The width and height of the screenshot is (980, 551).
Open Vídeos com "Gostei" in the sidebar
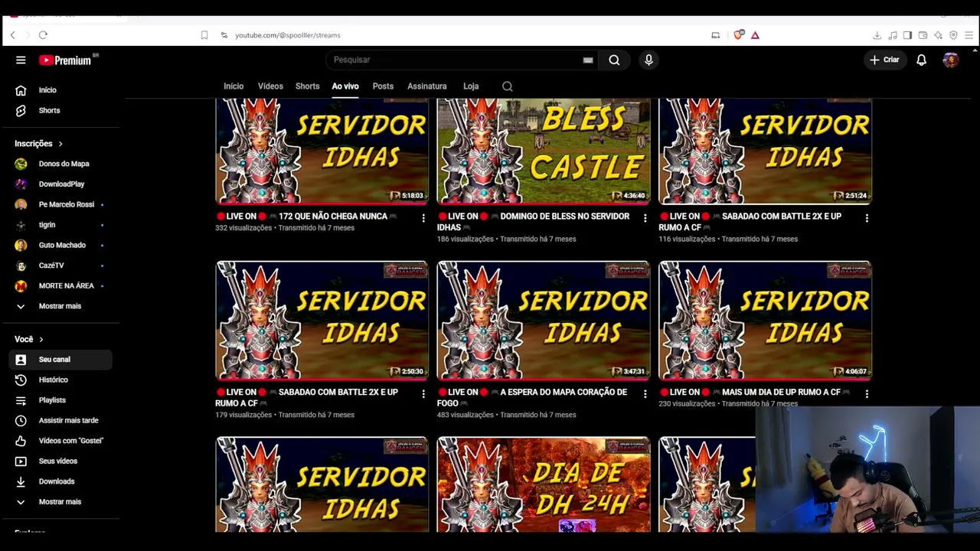coord(61,441)
